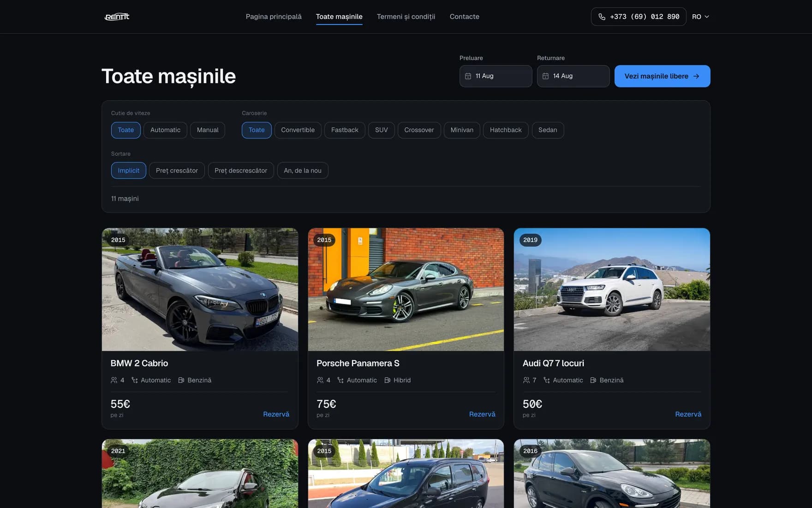Screen dimensions: 812x508
Task: Click Rezervă on Porsche Panamera S
Action: (482, 414)
